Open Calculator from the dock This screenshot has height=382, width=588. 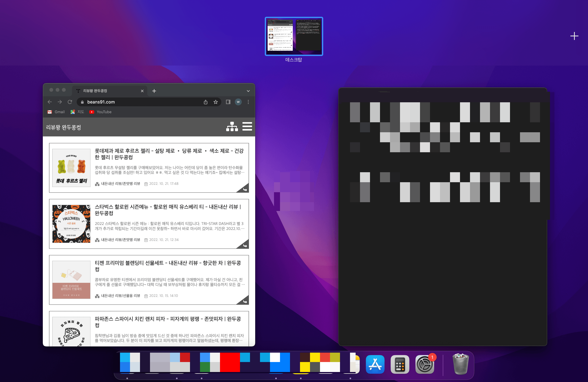click(x=400, y=364)
